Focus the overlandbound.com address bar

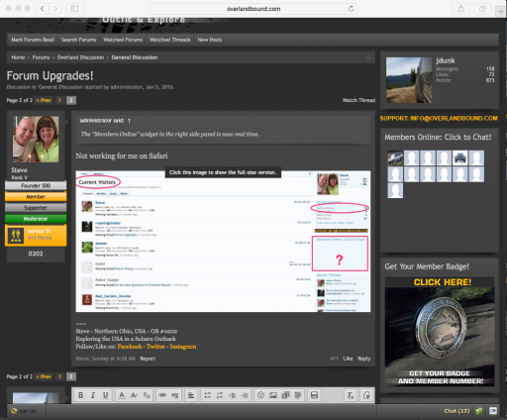pyautogui.click(x=253, y=9)
